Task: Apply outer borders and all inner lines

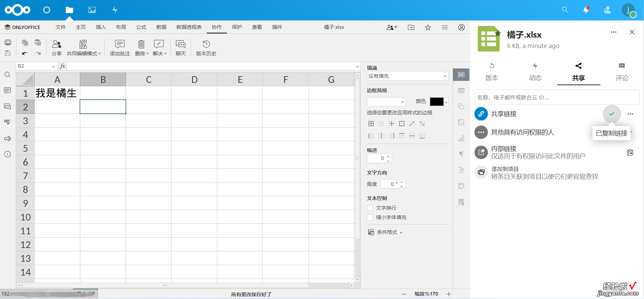Action: click(371, 124)
